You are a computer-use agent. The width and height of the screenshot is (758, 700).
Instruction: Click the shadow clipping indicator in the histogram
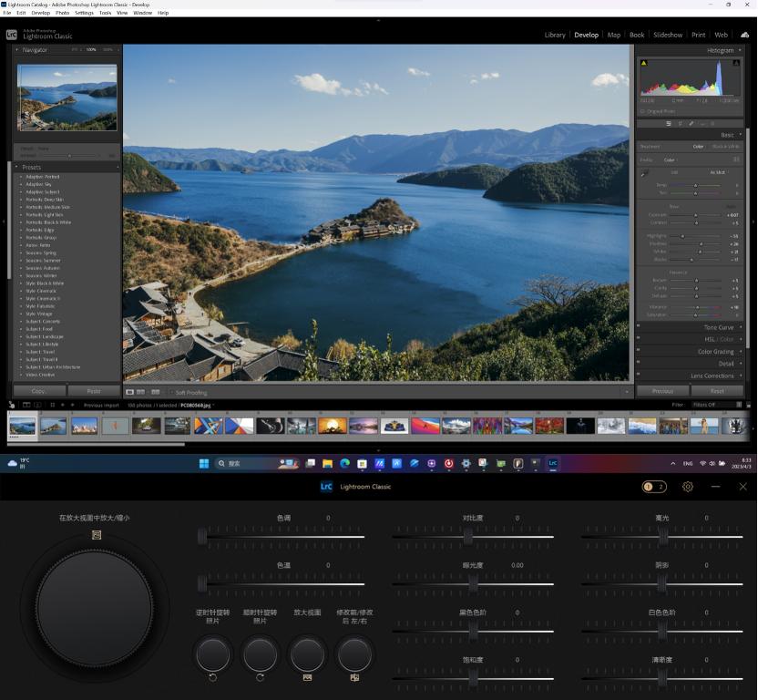(x=644, y=64)
